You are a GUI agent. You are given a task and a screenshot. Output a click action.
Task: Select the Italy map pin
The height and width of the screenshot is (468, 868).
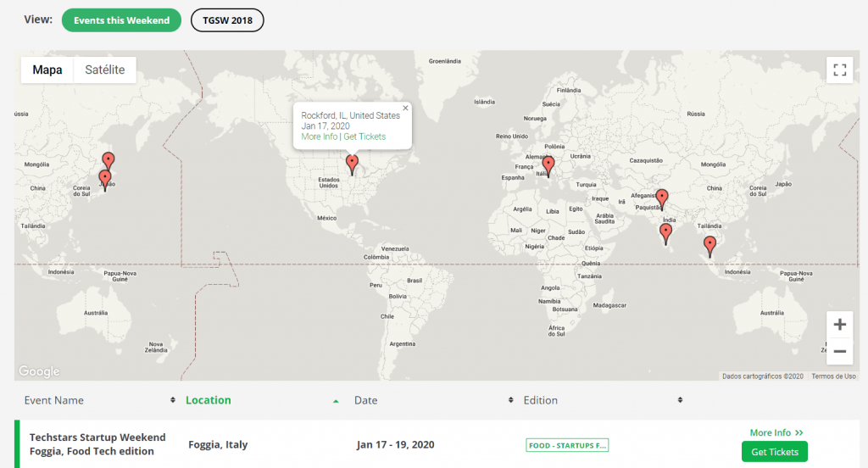[x=548, y=166]
